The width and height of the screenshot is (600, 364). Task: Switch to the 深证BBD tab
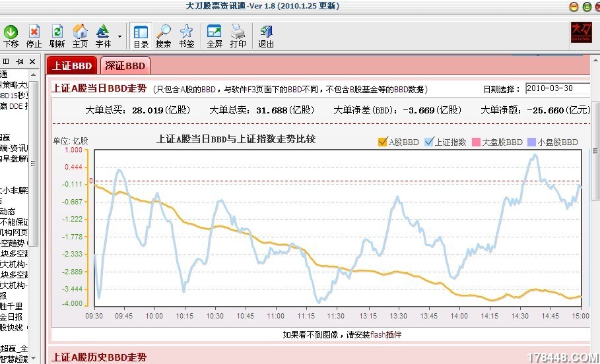click(125, 66)
